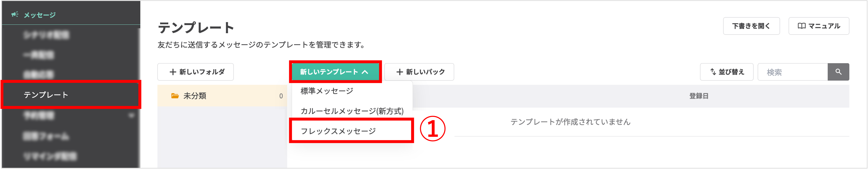Open drafts with 下書きを開く button
The image size is (868, 169).
(x=751, y=26)
